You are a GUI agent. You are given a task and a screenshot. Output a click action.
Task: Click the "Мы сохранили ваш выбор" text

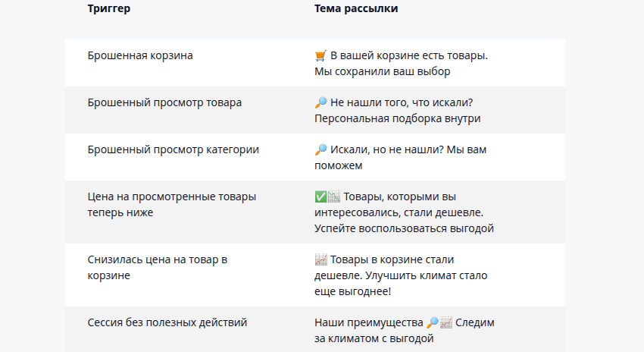click(x=382, y=72)
